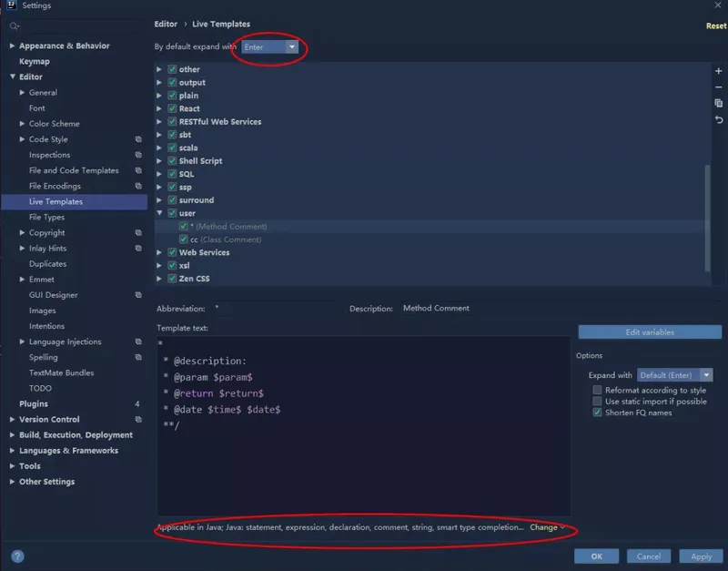Viewport: 728px width, 571px height.
Task: Disable Shorten FQ names option
Action: pyautogui.click(x=598, y=413)
